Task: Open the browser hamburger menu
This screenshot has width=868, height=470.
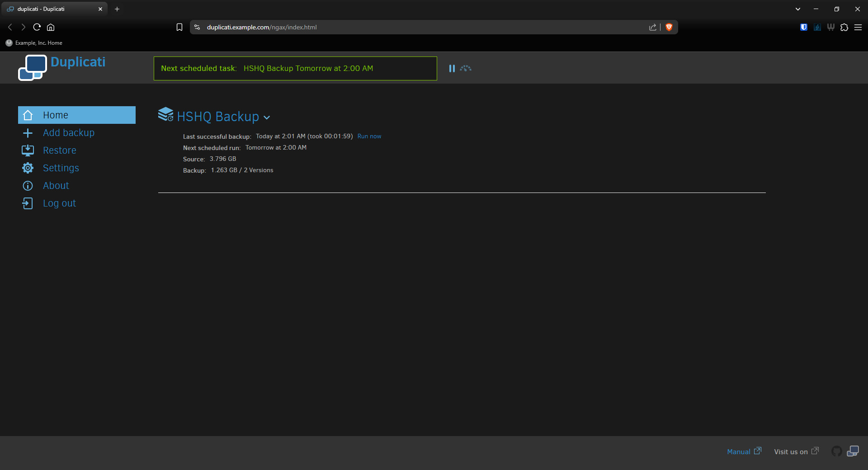Action: pyautogui.click(x=858, y=27)
